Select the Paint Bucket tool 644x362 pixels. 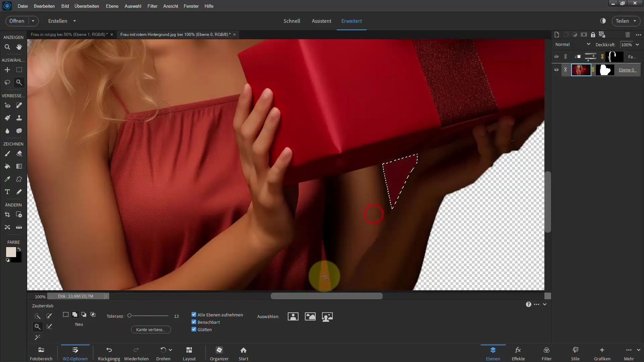[x=7, y=166]
